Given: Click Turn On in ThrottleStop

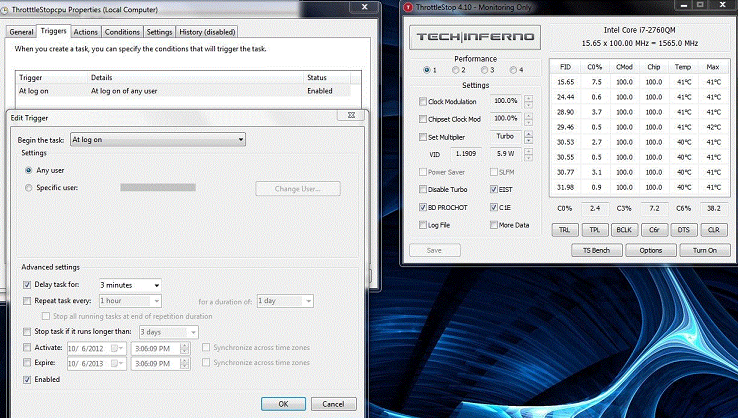Looking at the screenshot, I should 705,250.
